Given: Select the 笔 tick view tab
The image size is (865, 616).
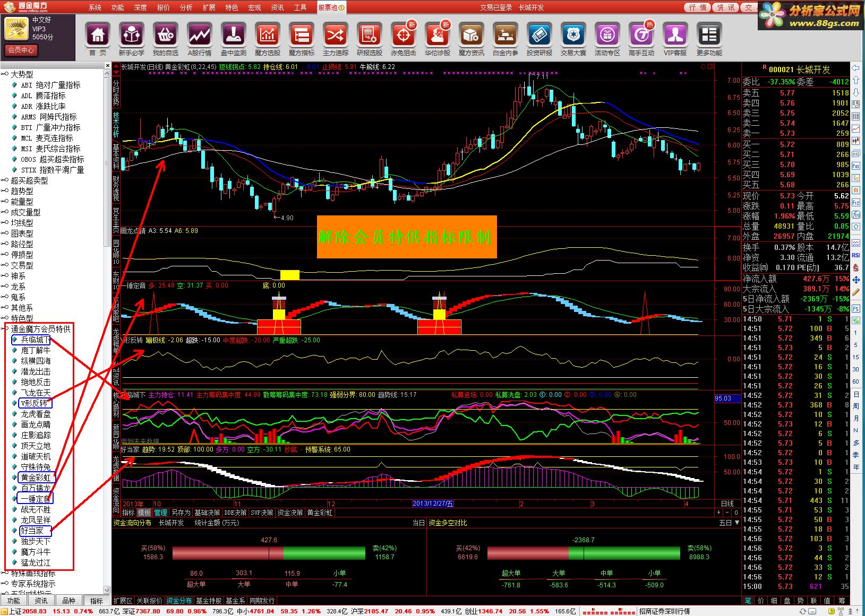Looking at the screenshot, I should (x=748, y=601).
